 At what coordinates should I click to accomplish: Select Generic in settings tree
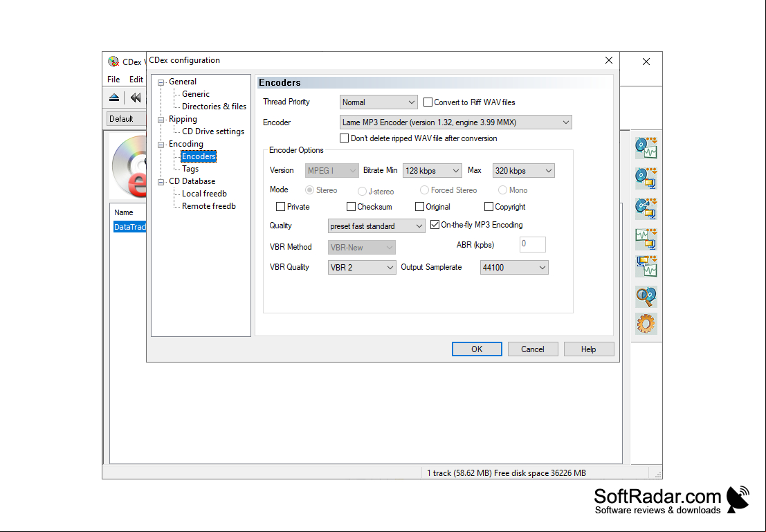click(195, 94)
